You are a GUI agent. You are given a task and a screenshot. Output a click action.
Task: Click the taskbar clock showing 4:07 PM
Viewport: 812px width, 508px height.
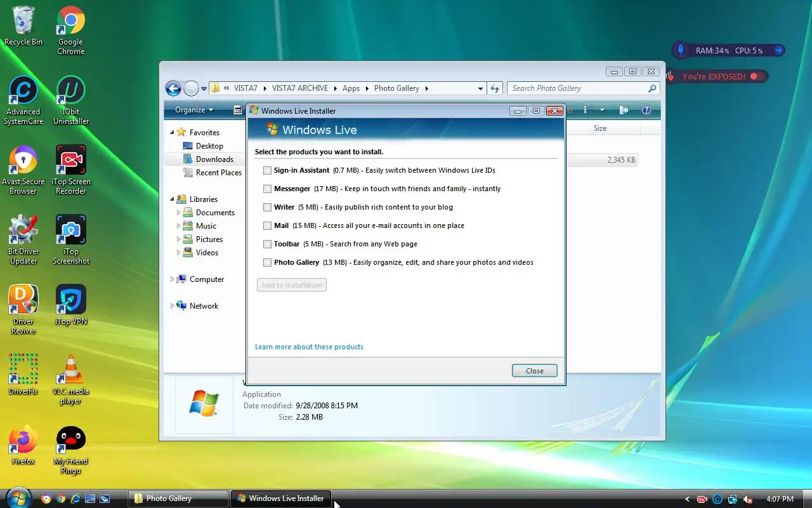(780, 499)
